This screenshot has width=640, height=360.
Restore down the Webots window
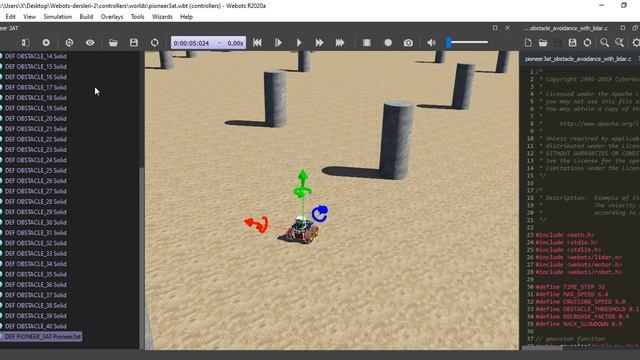coord(624,5)
